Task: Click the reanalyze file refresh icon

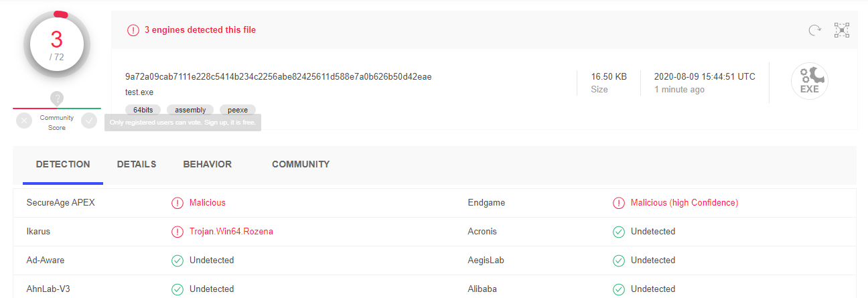Action: pos(814,30)
